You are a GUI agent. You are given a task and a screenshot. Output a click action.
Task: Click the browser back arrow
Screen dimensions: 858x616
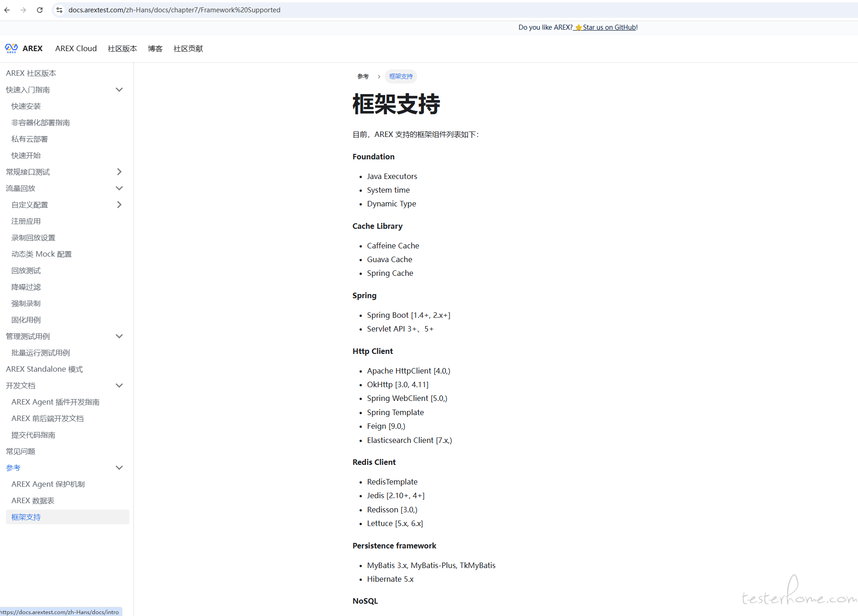pos(7,10)
